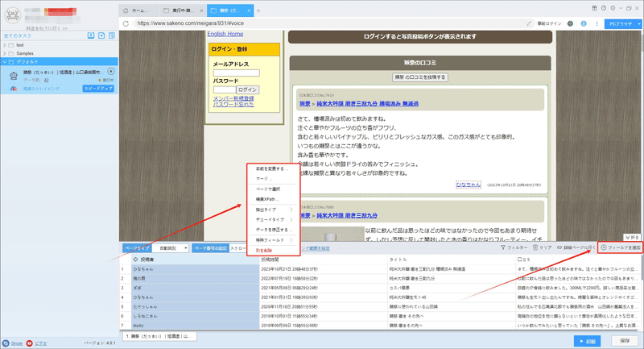Image resolution: width=644 pixels, height=349 pixels.
Task: Click the webpage ログイン button
Action: coord(248,89)
